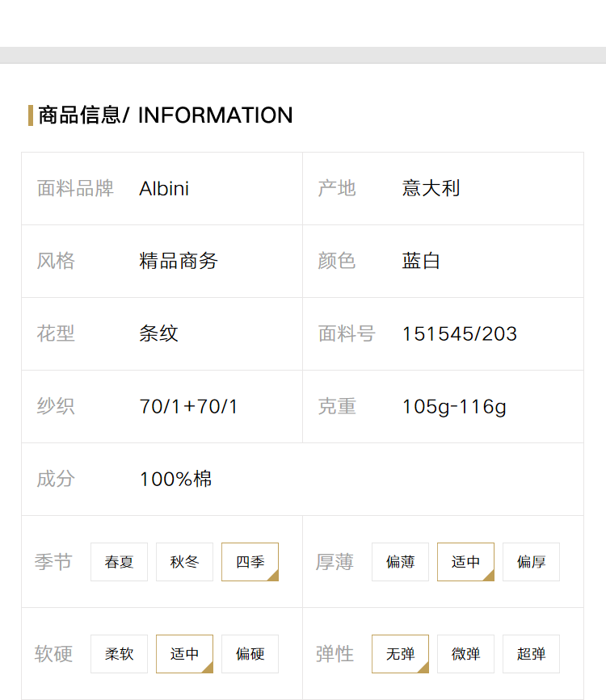Choose 适中 in the 软硬 row
Screen dimensions: 606x700
point(184,654)
